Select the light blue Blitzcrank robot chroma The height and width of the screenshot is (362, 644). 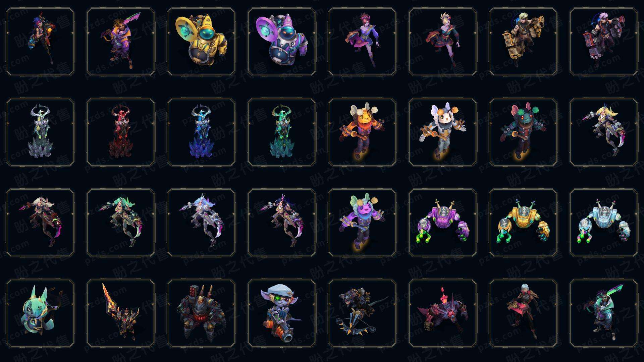[x=604, y=223]
